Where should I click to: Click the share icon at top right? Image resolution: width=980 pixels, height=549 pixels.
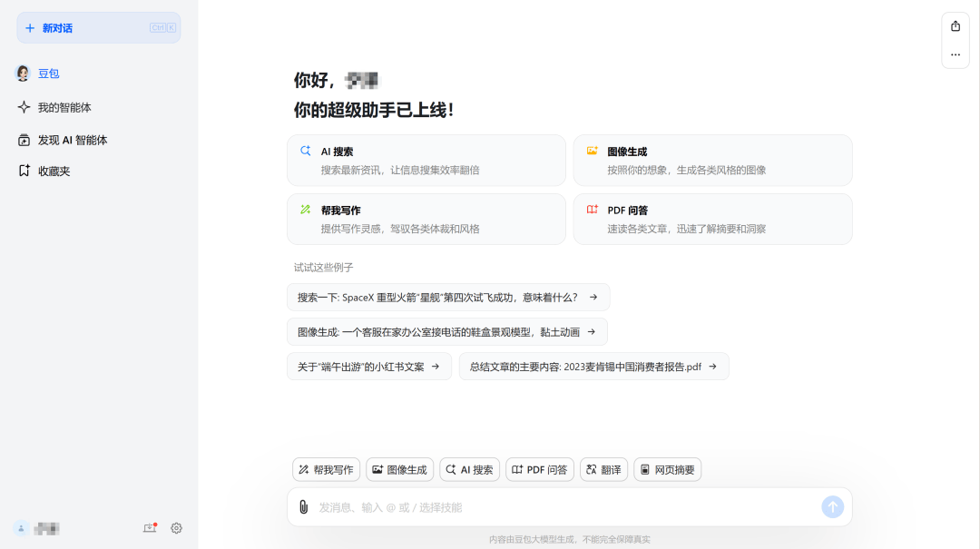click(955, 27)
